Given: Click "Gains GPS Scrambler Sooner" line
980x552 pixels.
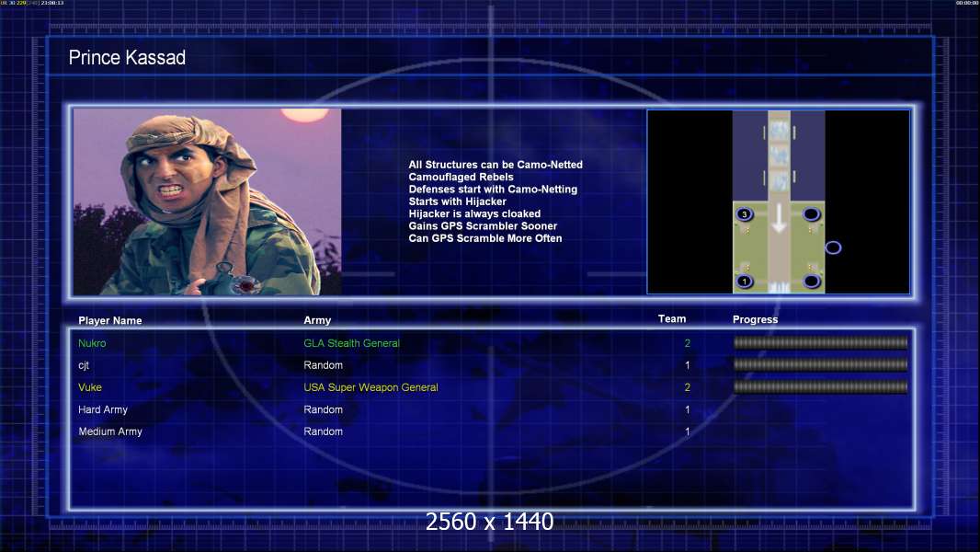Looking at the screenshot, I should (x=483, y=225).
